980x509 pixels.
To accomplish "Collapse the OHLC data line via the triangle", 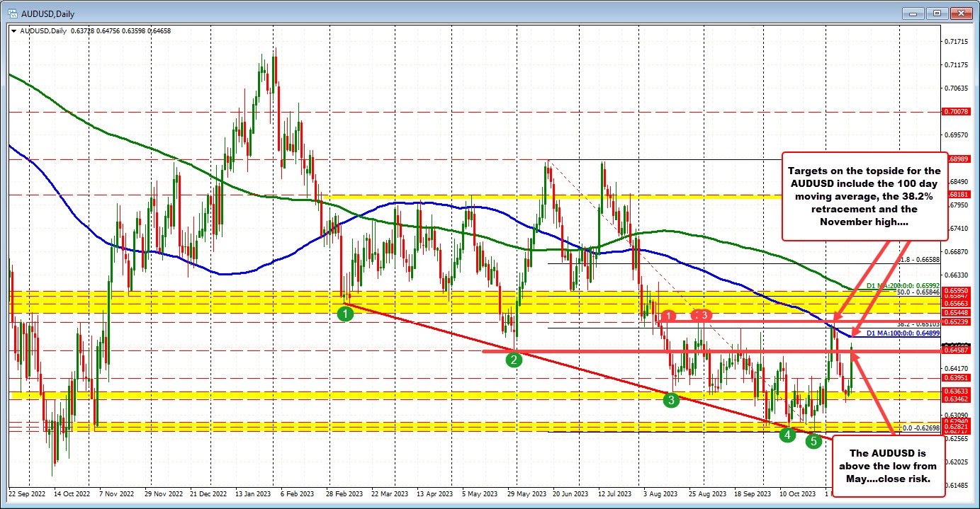I will tap(13, 30).
